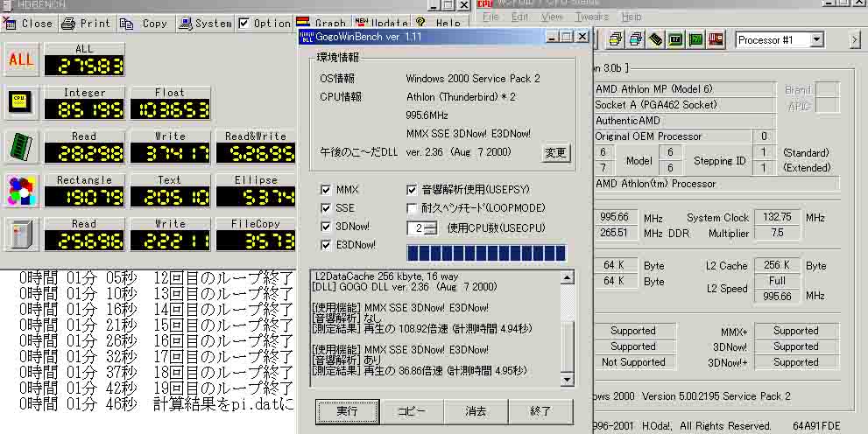Enable the 耐久ベンチモード(LOOPMODE) checkbox
Viewport: 868px width, 434px height.
coord(412,208)
